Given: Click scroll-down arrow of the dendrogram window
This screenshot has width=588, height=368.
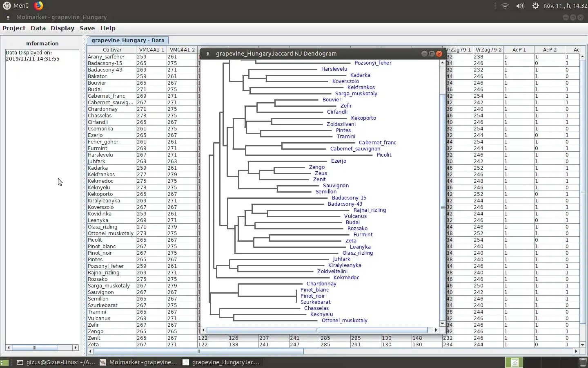Looking at the screenshot, I should pyautogui.click(x=442, y=323).
